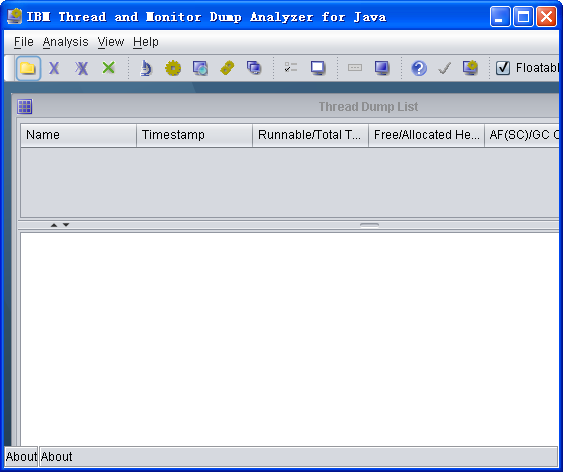The width and height of the screenshot is (563, 472).
Task: Minimize the application window
Action: (500, 17)
